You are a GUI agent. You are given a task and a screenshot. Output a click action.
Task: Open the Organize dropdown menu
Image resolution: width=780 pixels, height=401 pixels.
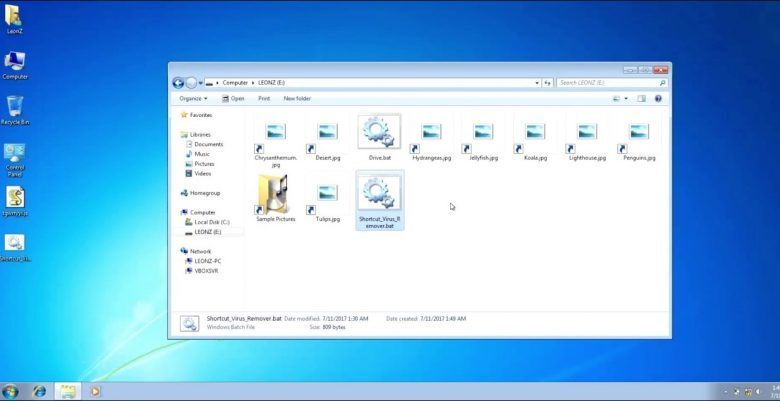pyautogui.click(x=193, y=99)
